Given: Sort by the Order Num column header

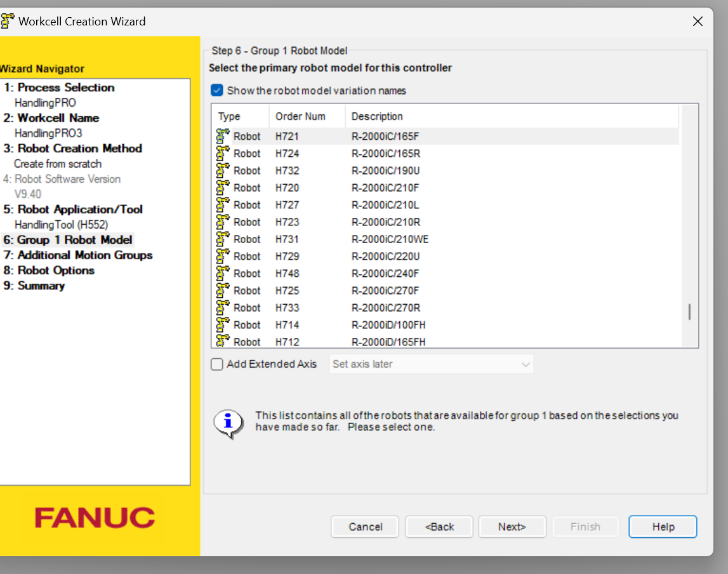Looking at the screenshot, I should coord(307,116).
